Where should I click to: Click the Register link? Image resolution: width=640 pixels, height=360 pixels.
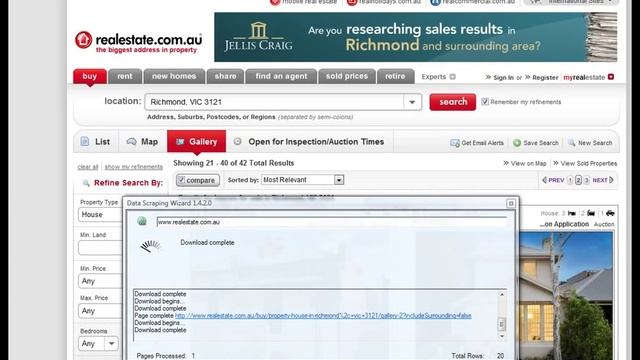pyautogui.click(x=545, y=78)
